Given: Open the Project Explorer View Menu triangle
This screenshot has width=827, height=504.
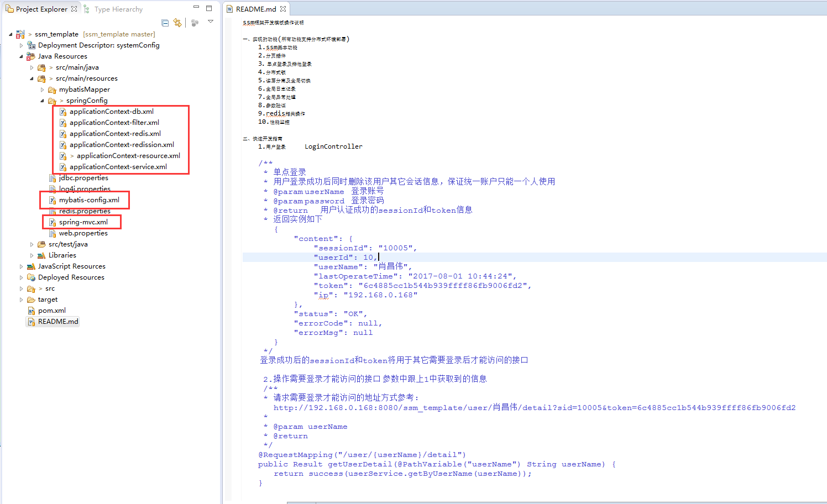Looking at the screenshot, I should pyautogui.click(x=211, y=22).
